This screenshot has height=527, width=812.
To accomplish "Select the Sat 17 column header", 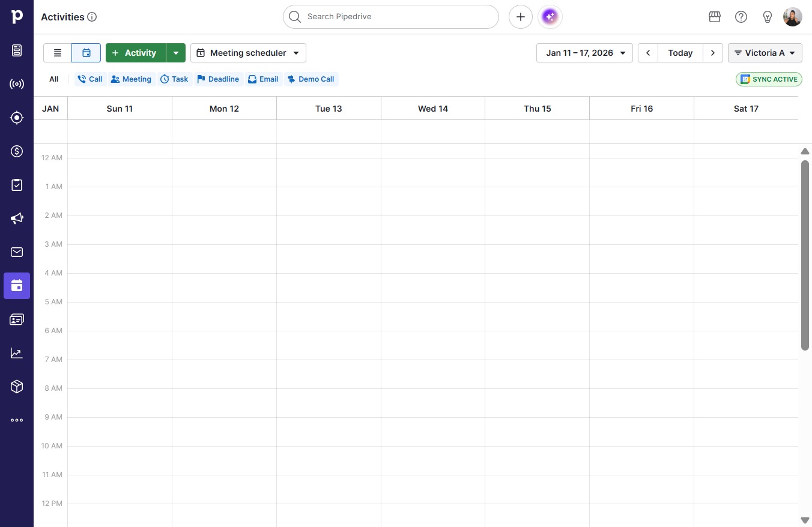I will click(746, 109).
